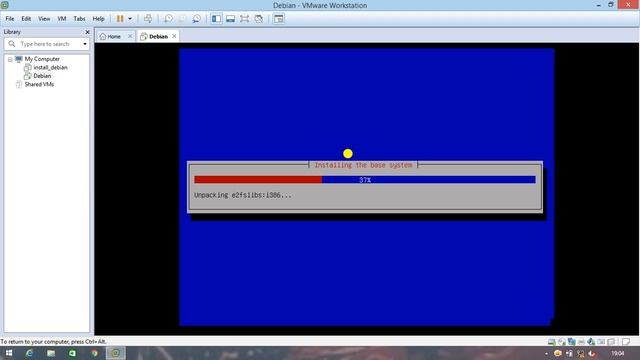Open the Tabs menu
The image size is (640, 360).
coord(79,19)
